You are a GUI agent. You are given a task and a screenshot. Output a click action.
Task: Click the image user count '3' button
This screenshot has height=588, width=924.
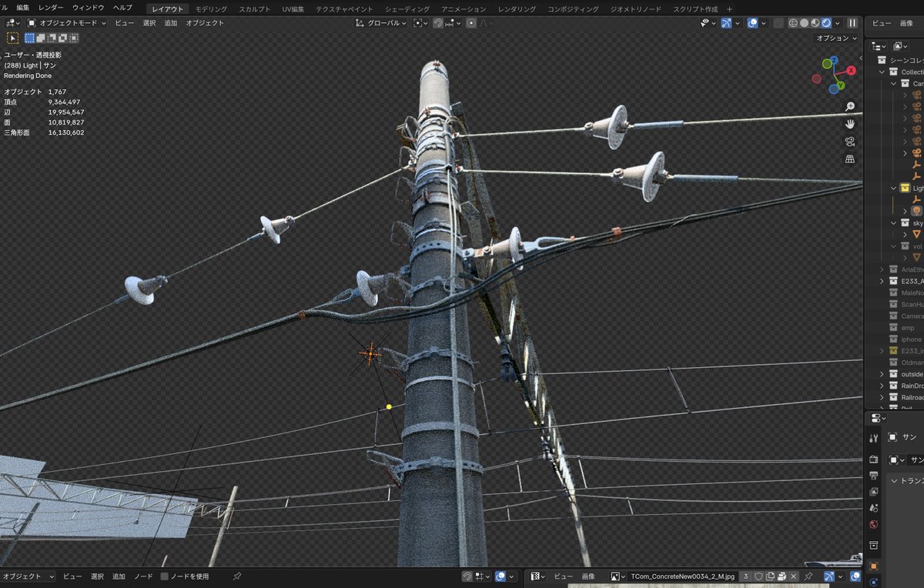click(745, 576)
